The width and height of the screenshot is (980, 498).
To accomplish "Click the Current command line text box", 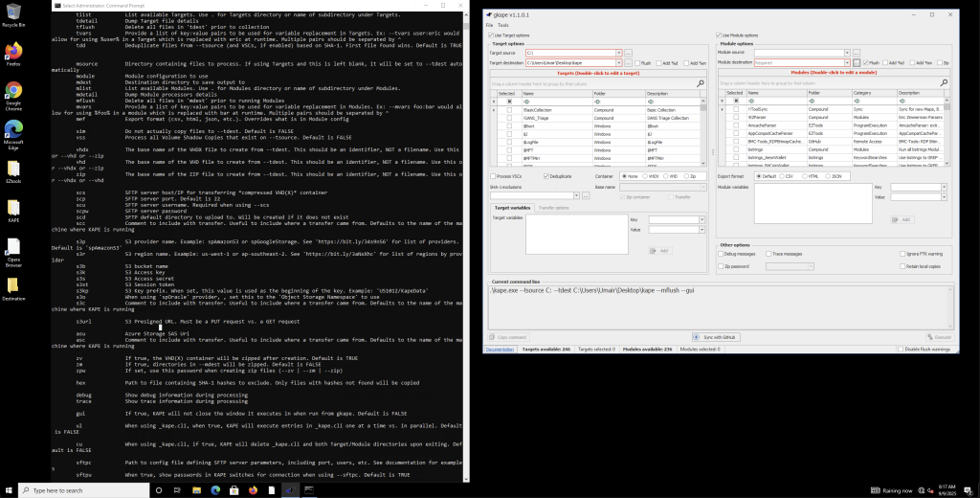I will tap(722, 307).
